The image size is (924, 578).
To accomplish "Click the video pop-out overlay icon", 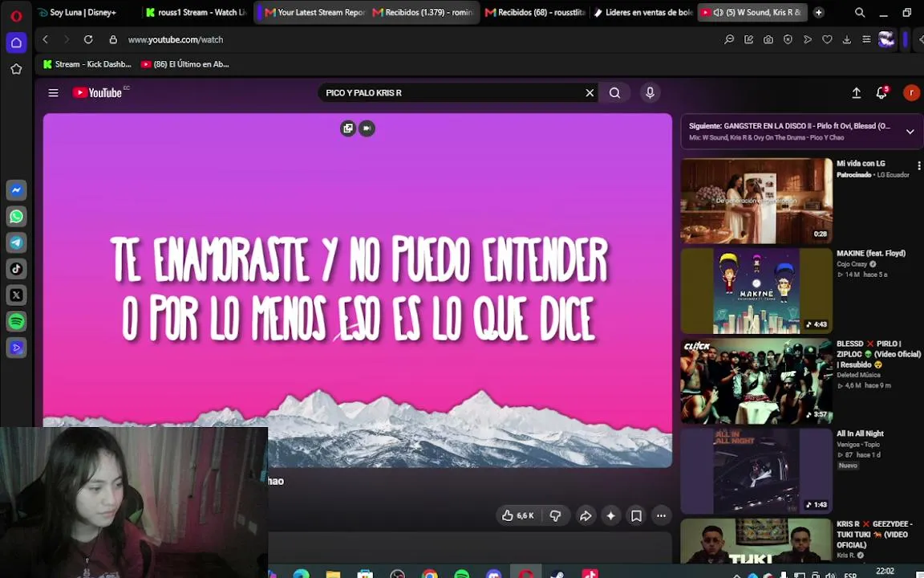I will point(347,128).
